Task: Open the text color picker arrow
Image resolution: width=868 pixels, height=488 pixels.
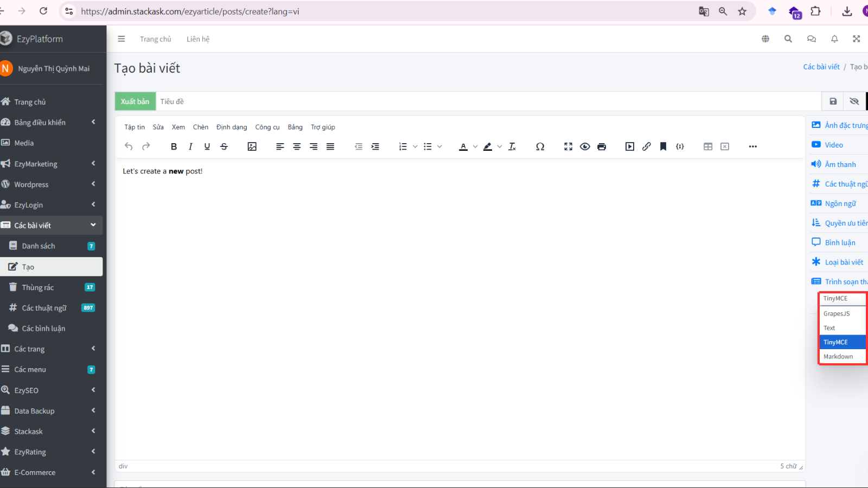Action: click(x=475, y=146)
